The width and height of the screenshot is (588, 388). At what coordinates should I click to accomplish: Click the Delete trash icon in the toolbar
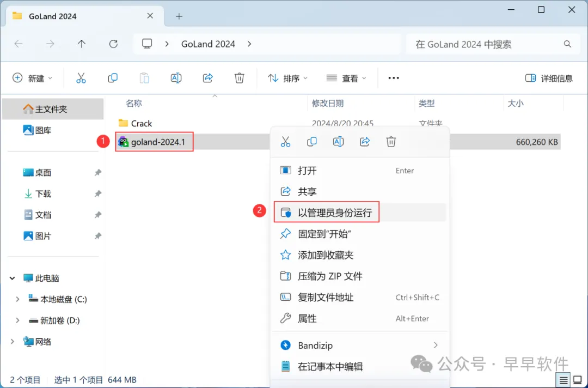(x=239, y=78)
